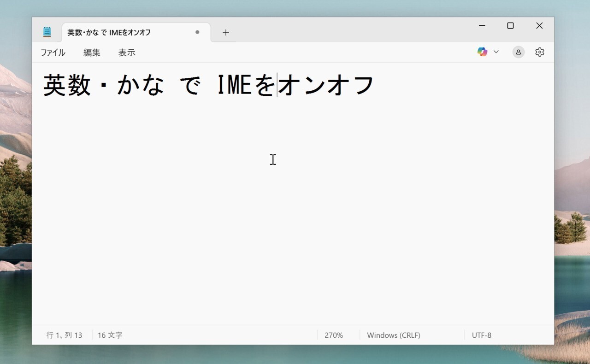Expand the Copilot dropdown chevron
This screenshot has height=364, width=590.
pos(496,52)
